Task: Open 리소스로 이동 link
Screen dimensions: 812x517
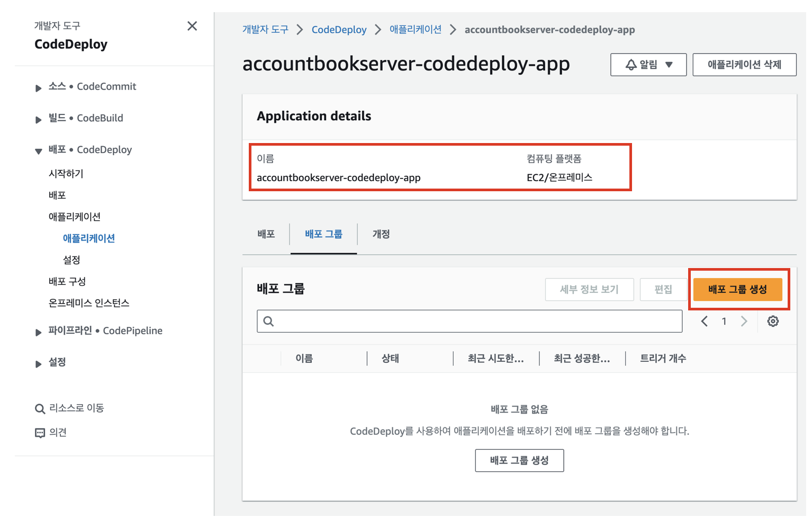Action: [77, 408]
